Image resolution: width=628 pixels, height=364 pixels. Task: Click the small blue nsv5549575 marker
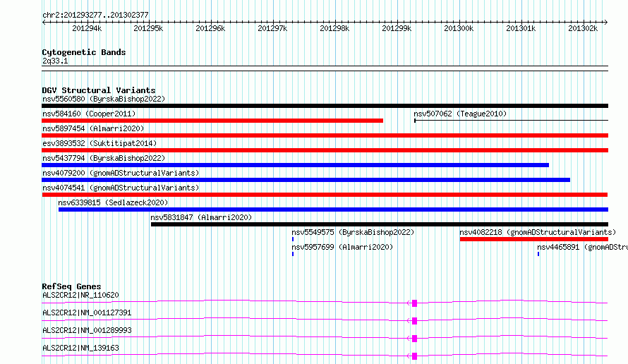coord(293,239)
